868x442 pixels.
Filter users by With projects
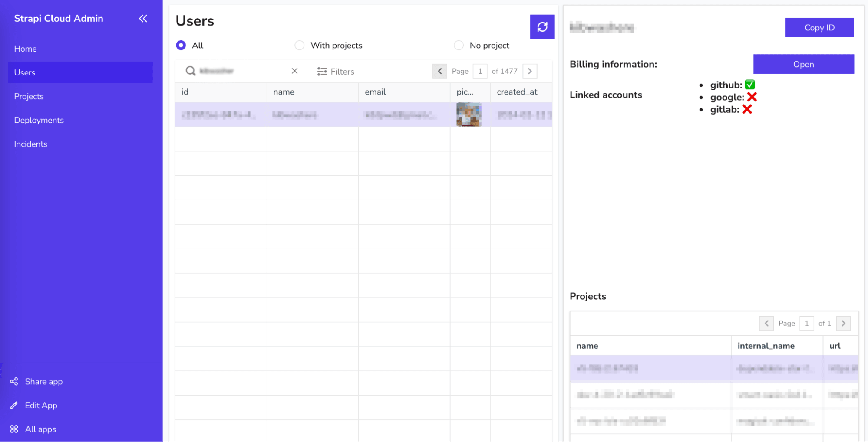tap(300, 45)
